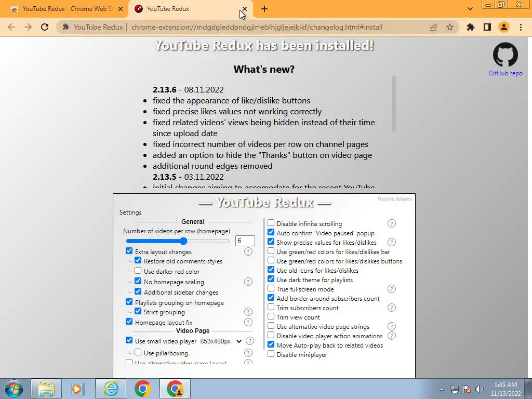
Task: Enable Disable infinite scrolling
Action: [271, 223]
